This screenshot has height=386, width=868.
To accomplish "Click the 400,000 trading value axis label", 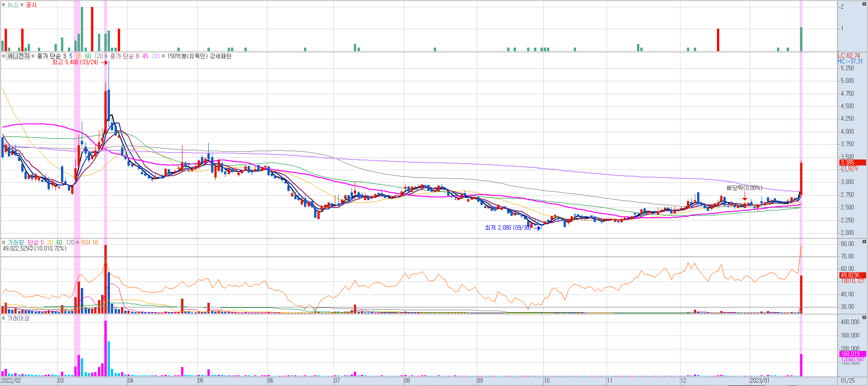I will coord(850,322).
